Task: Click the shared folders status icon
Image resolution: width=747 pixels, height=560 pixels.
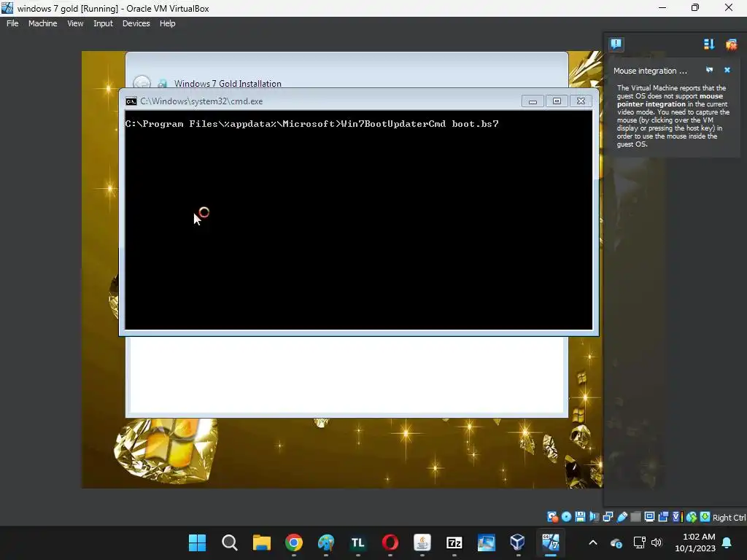Action: (635, 517)
